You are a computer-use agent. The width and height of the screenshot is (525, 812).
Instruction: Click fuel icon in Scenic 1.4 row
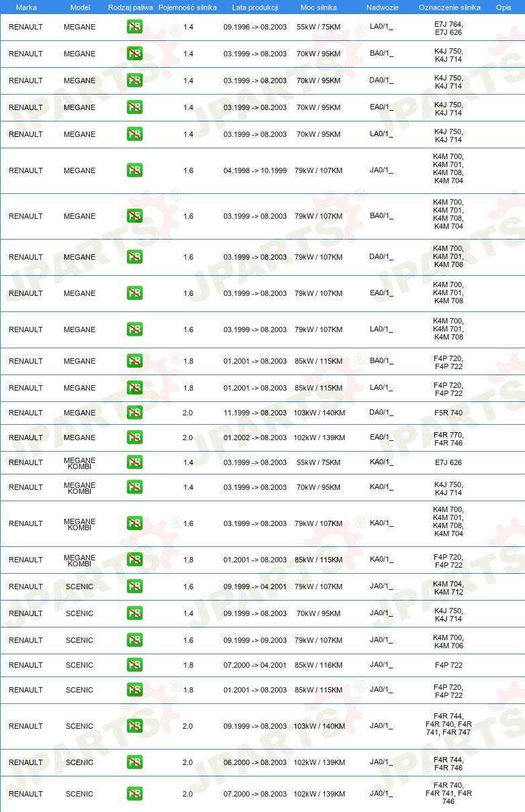click(x=134, y=614)
